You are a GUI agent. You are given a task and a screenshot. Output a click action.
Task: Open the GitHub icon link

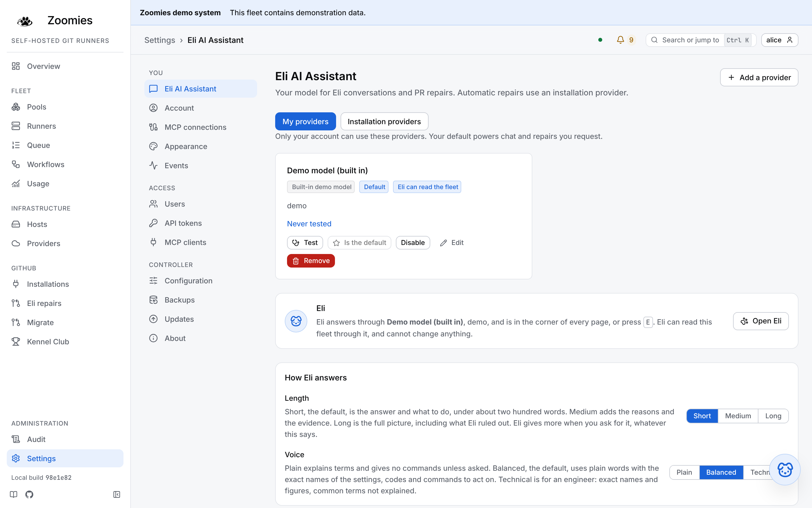(x=29, y=494)
